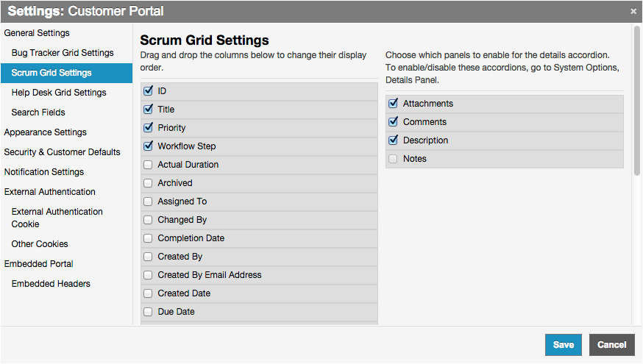
Task: Enable the Assigned To column checkbox
Action: coord(148,201)
